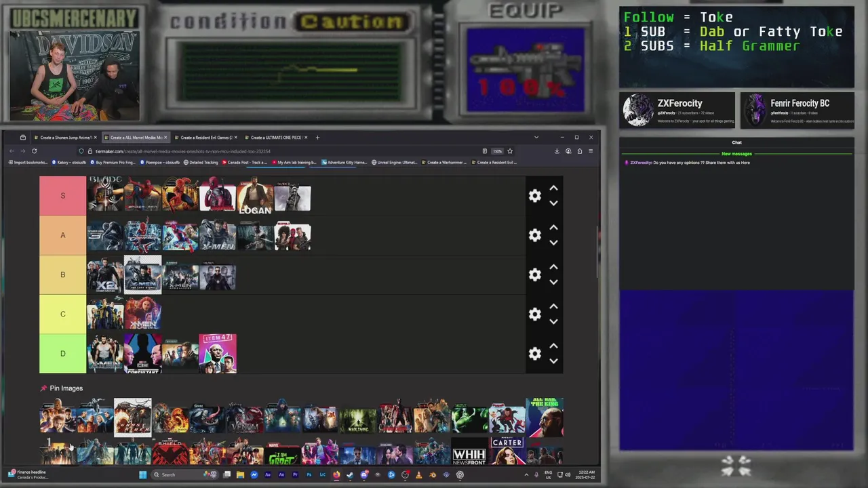Open Firefox hamburger application menu
The height and width of the screenshot is (488, 868).
[591, 151]
